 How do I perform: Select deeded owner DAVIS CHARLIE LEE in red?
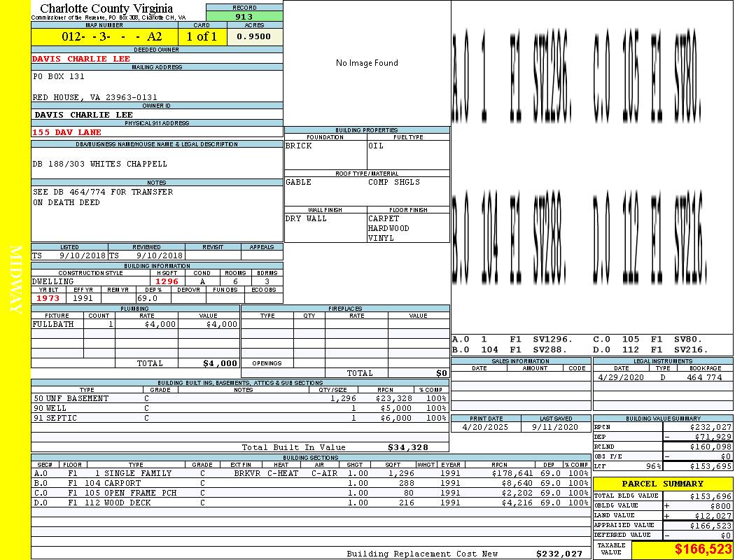(81, 59)
